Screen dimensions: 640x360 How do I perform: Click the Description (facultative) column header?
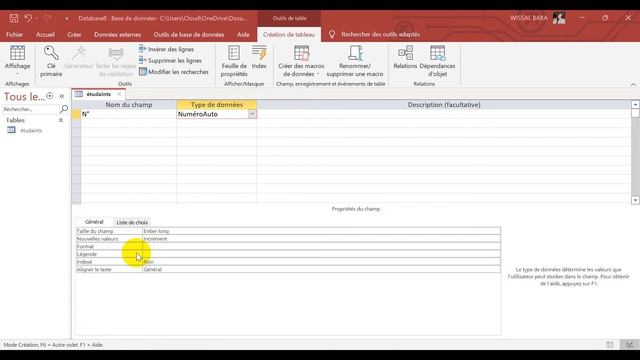tap(444, 105)
